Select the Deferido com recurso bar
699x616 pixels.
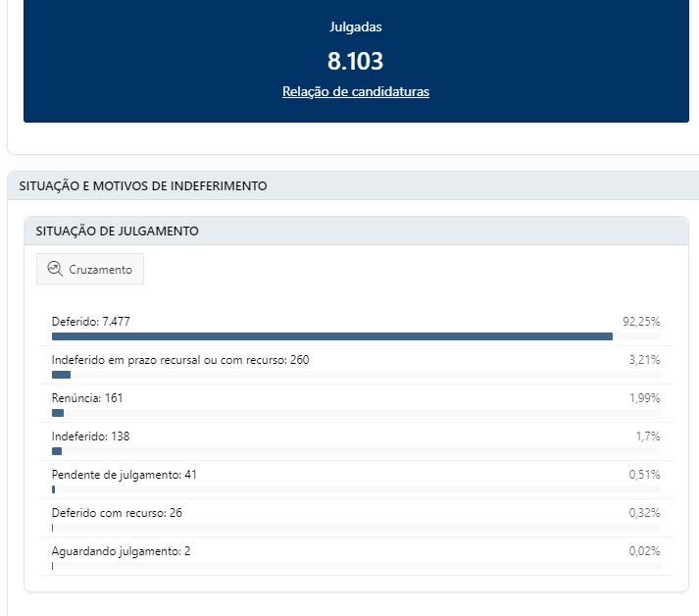click(x=53, y=528)
